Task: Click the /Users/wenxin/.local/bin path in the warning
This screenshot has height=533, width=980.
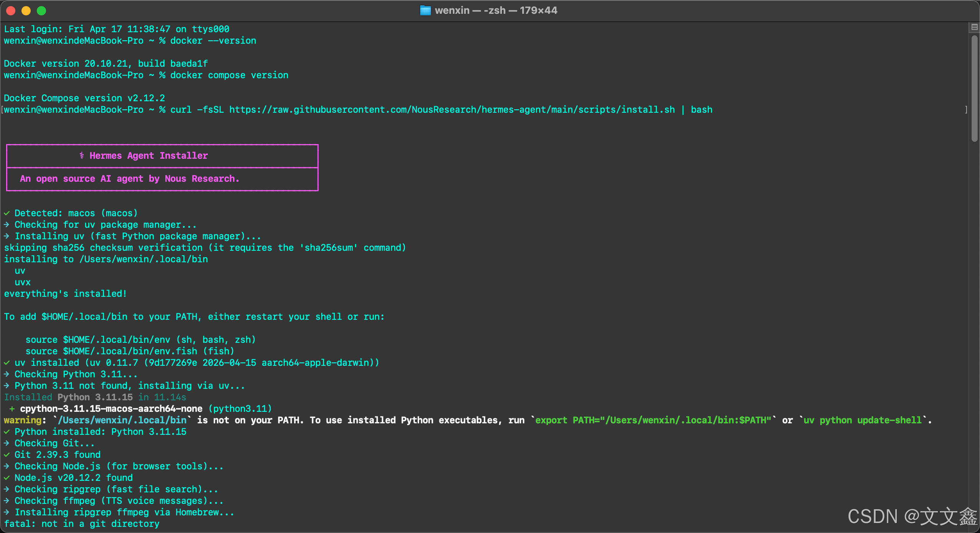Action: pos(122,420)
